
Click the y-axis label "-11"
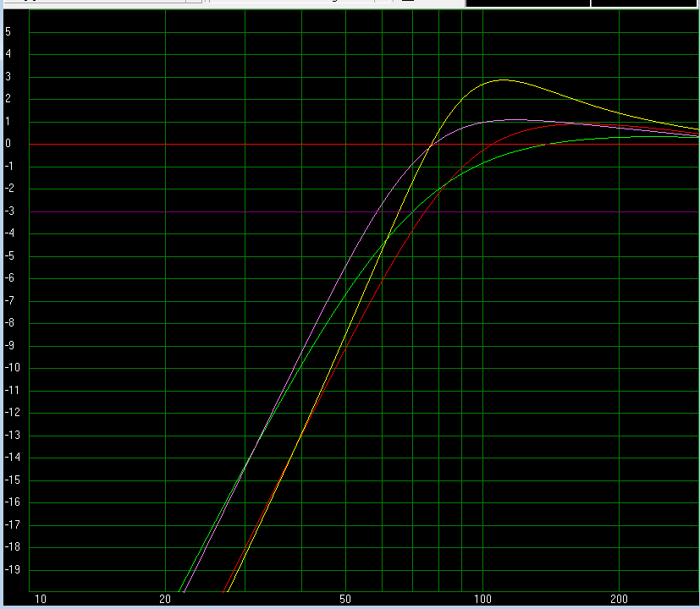[x=12, y=391]
